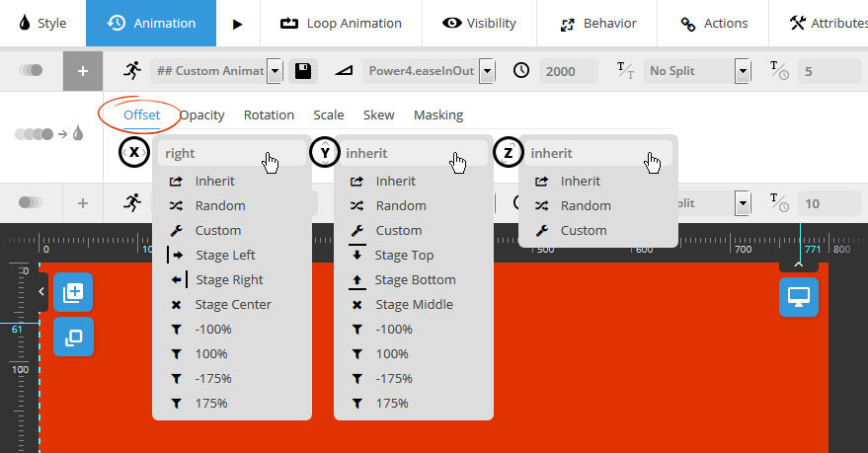Click the desktop monitor device icon
Screen dimensions: 868x453
[x=798, y=296]
